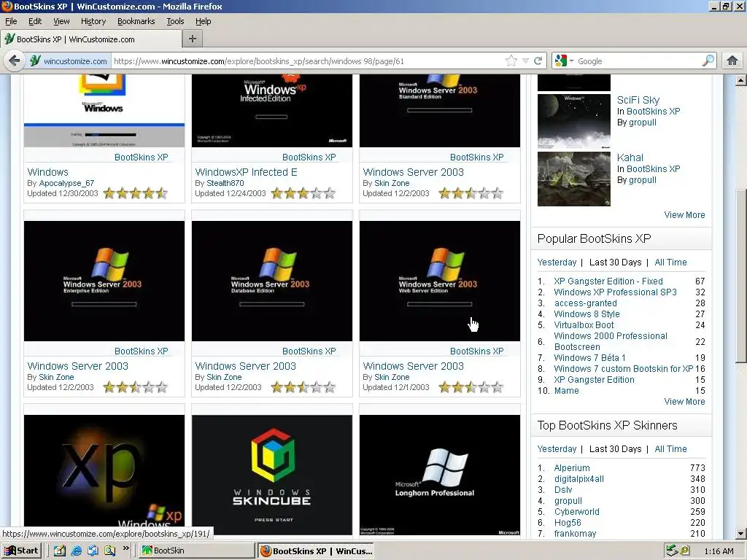Click the scrollbar up arrow
Screen dimensions: 747x560
(741, 80)
